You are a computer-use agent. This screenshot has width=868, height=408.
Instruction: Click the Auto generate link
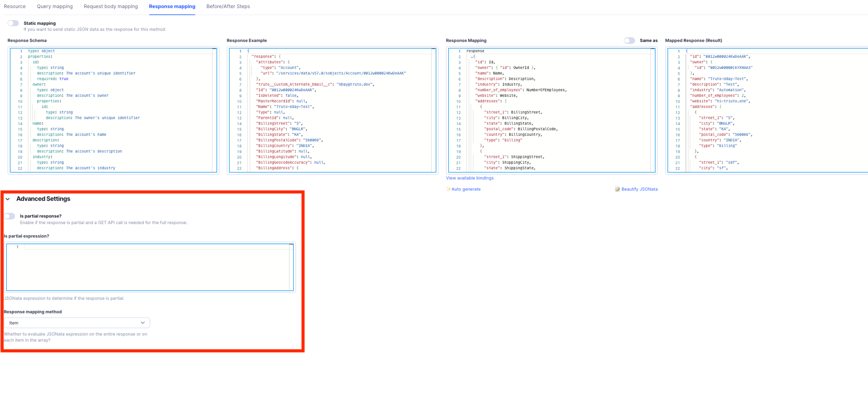coord(466,189)
